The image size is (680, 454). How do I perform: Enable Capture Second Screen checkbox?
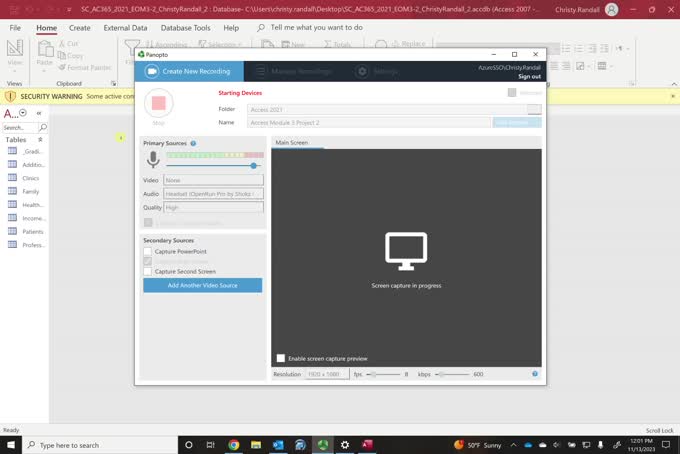click(147, 271)
